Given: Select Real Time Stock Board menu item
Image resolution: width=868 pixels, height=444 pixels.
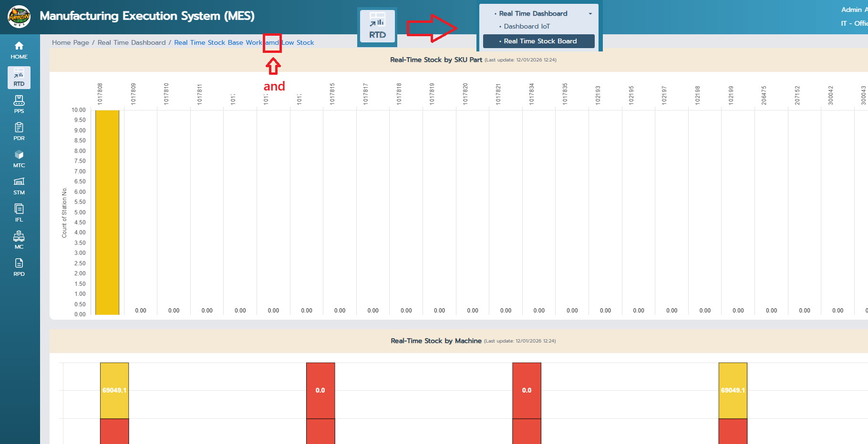Looking at the screenshot, I should pos(539,41).
